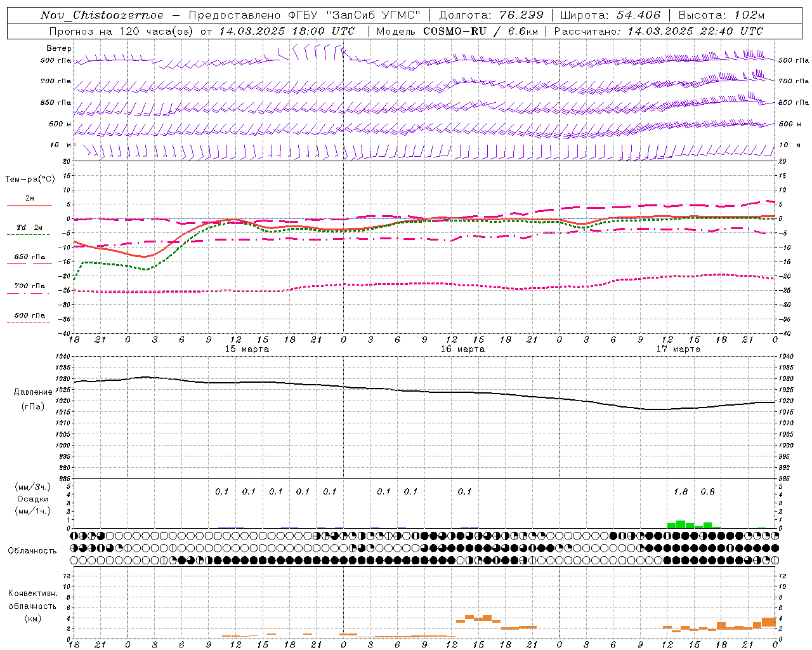
Task: Click the Nov_Chistoozernoe station title
Action: (x=101, y=15)
